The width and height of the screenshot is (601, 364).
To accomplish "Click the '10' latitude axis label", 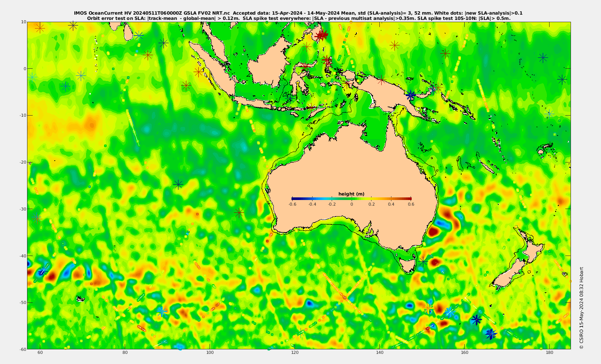I will [24, 22].
